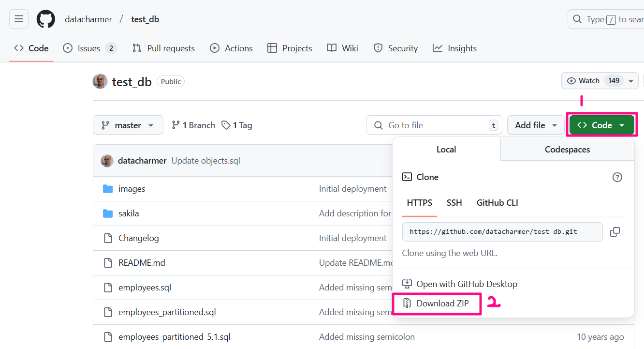Open the Issues tab
The image size is (644, 349).
pos(90,48)
